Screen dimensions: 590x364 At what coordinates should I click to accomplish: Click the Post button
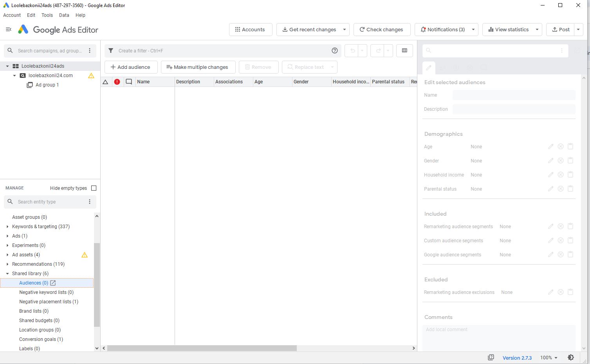560,29
